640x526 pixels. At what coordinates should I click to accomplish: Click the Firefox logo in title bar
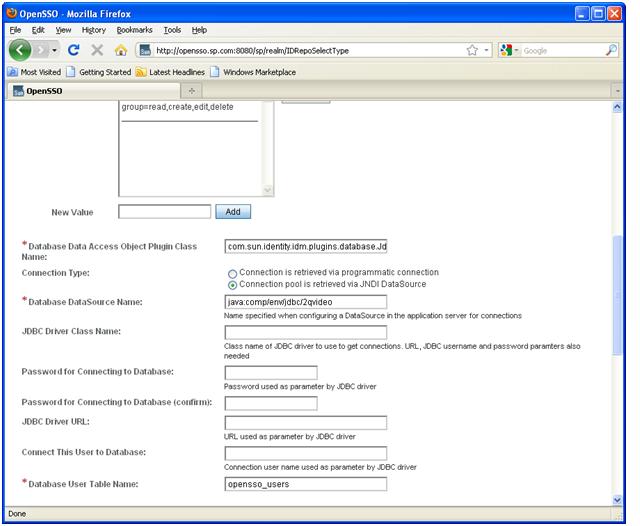click(x=12, y=13)
